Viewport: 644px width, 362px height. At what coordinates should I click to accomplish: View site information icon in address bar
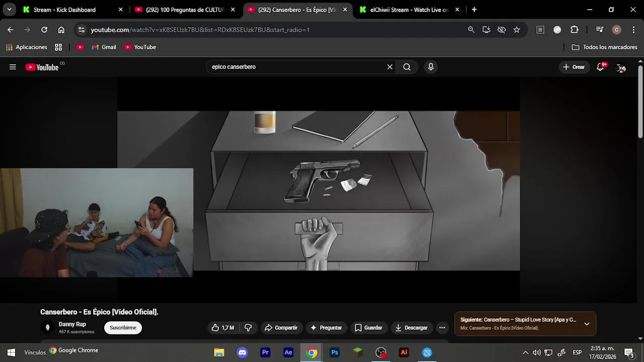coord(82,30)
